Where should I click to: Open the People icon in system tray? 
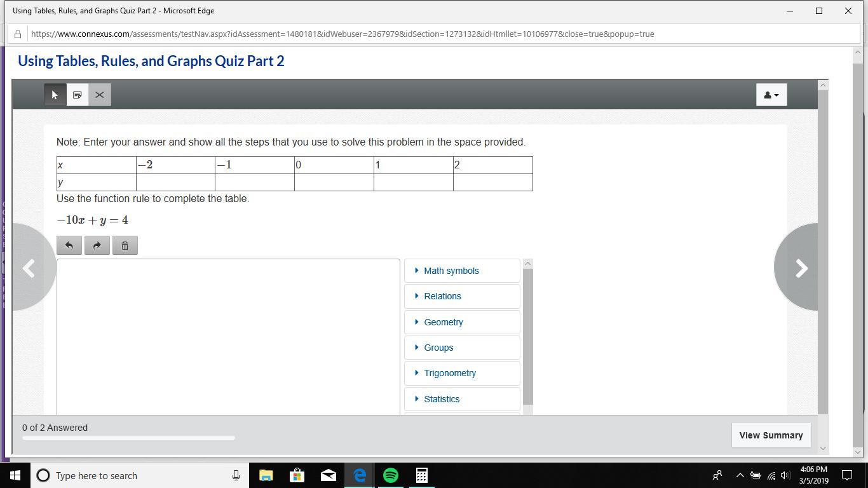(x=717, y=475)
